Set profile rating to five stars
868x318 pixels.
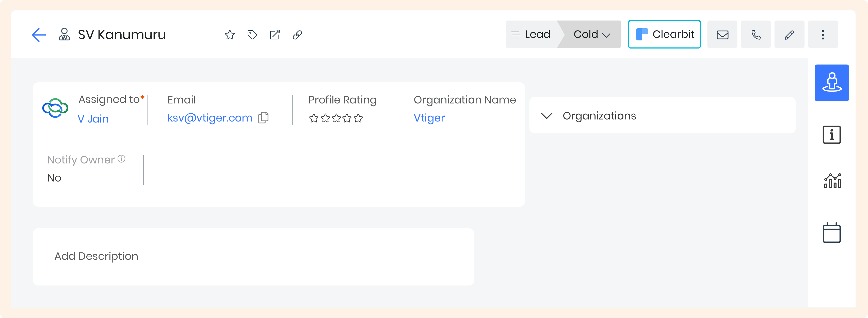click(x=358, y=118)
